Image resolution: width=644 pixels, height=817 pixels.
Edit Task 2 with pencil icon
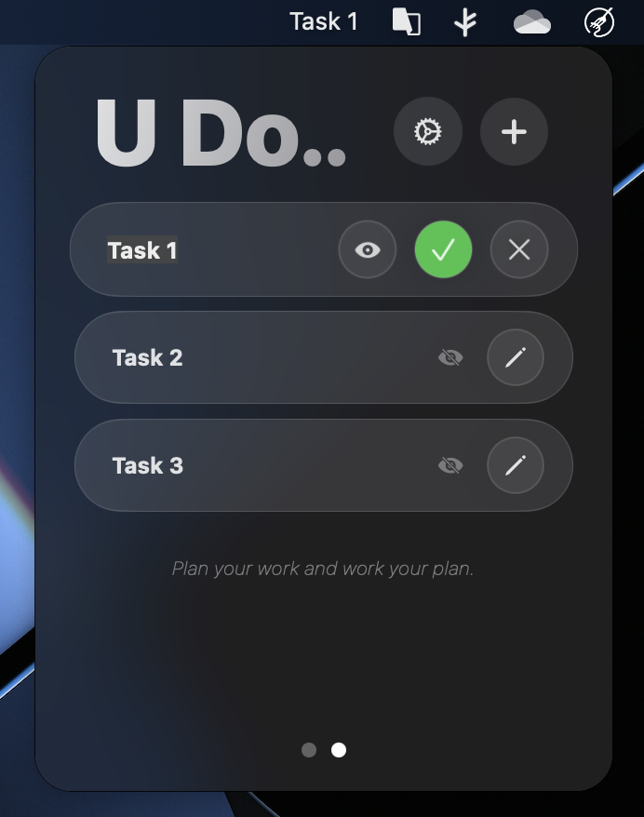coord(516,357)
